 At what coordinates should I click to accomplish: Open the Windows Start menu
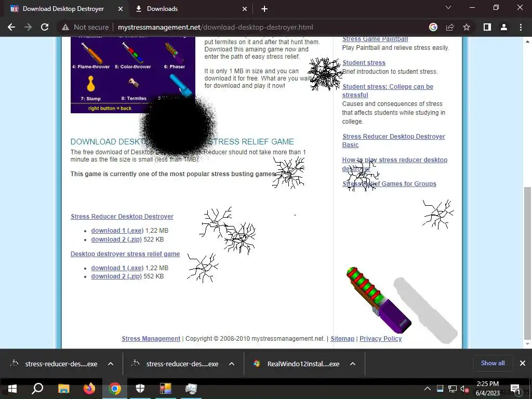point(12,389)
